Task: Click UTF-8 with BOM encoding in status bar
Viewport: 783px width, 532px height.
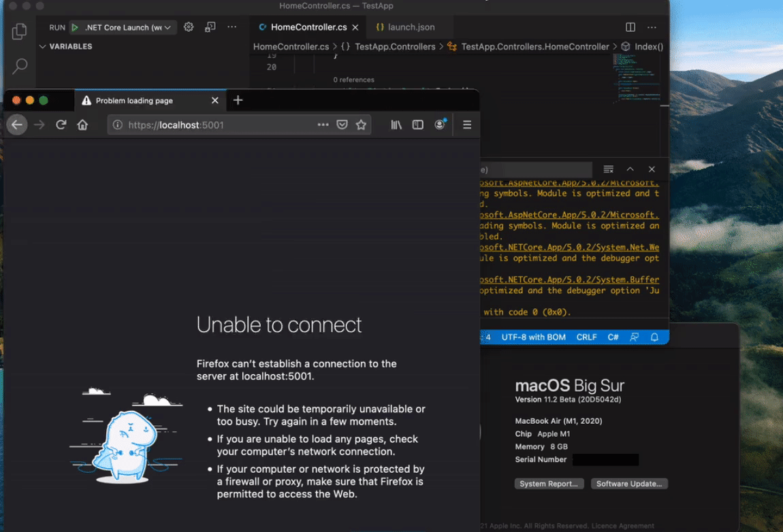Action: (x=533, y=337)
